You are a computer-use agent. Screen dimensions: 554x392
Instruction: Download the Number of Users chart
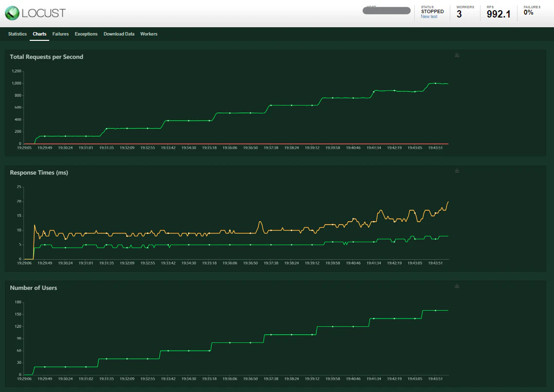tap(457, 286)
